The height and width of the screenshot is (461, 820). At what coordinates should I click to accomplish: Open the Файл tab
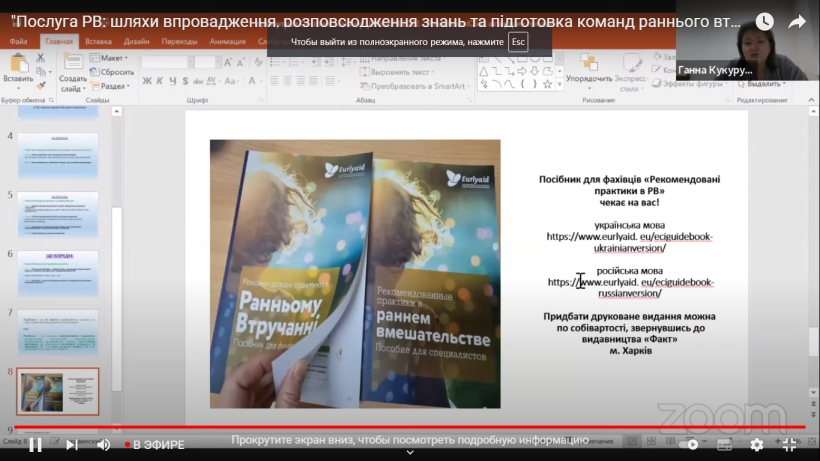(18, 41)
